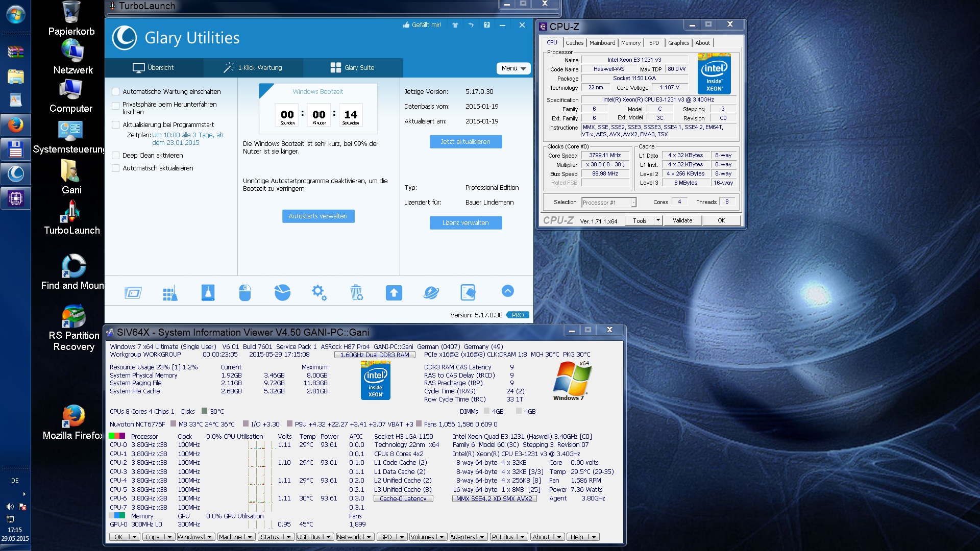Expand the round chevron-up toolbar button

click(507, 291)
